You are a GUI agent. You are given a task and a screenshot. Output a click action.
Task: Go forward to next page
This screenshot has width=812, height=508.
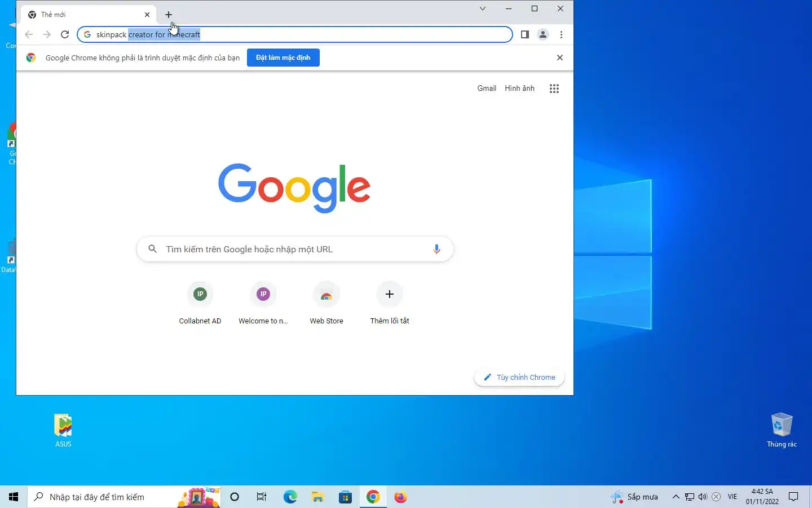point(47,34)
